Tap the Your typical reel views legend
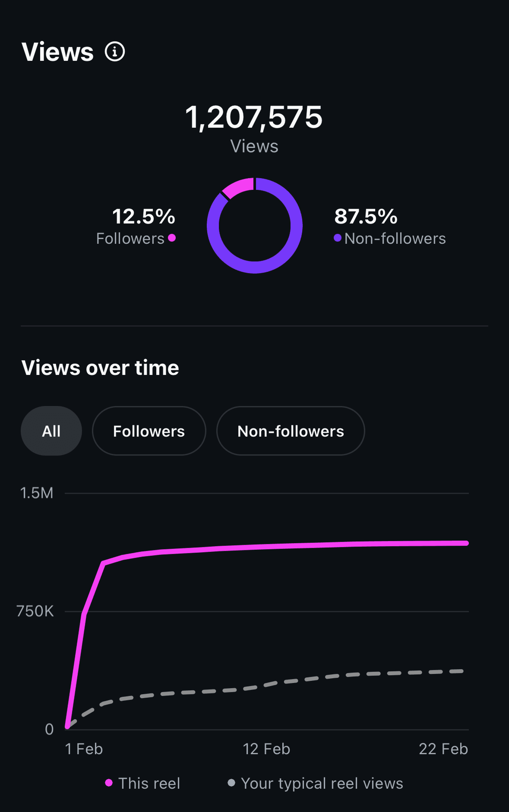509x812 pixels. [x=322, y=783]
